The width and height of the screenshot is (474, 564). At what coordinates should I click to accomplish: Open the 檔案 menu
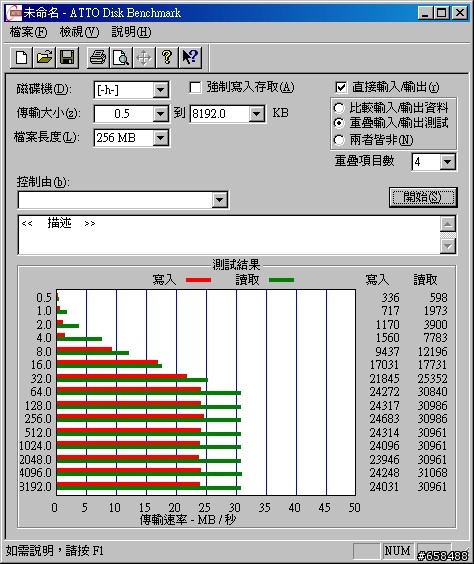point(28,32)
